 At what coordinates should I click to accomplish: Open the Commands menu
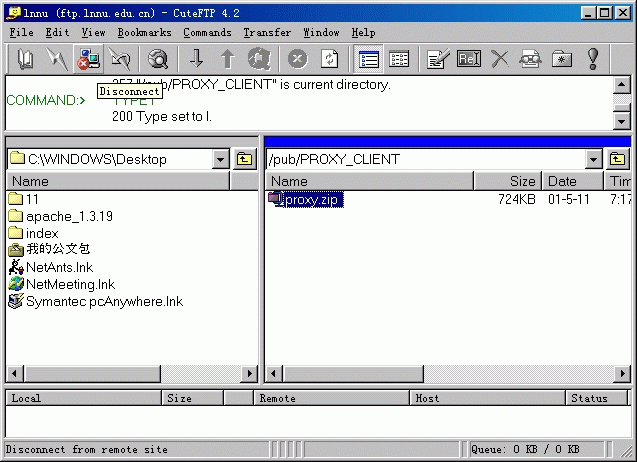pyautogui.click(x=208, y=33)
